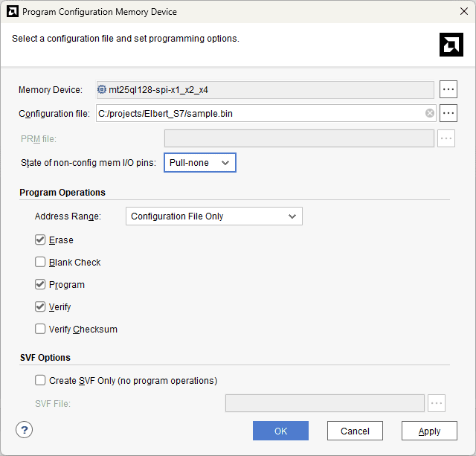Uncheck the Erase checkbox
Image resolution: width=476 pixels, height=456 pixels.
(40, 240)
